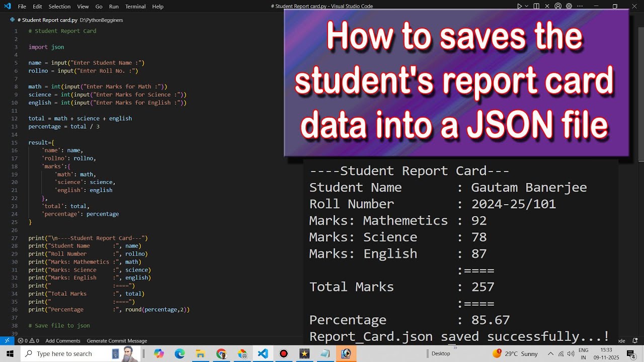
Task: Open the 29°C Sunny weather widget
Action: point(516,353)
